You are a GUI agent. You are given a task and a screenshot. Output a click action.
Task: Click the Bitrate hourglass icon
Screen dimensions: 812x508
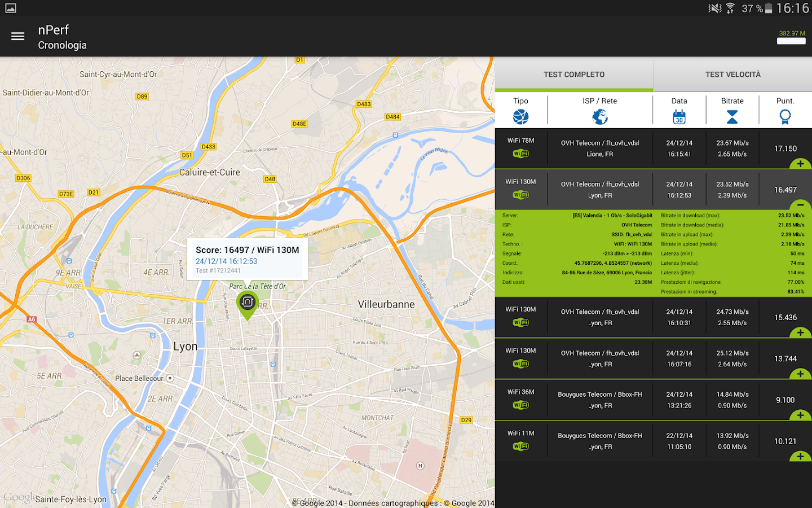click(732, 117)
